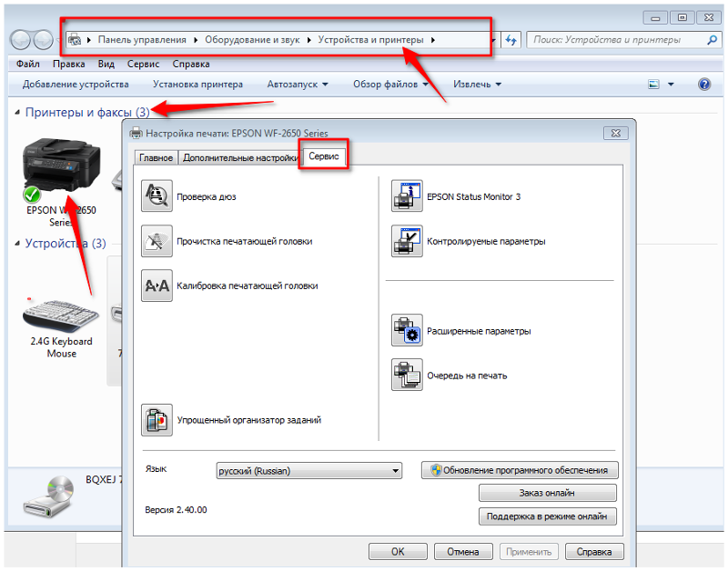Viewport: 728px width, 571px height.
Task: Run the nozzle check (Проверка дюз) icon
Action: [157, 196]
